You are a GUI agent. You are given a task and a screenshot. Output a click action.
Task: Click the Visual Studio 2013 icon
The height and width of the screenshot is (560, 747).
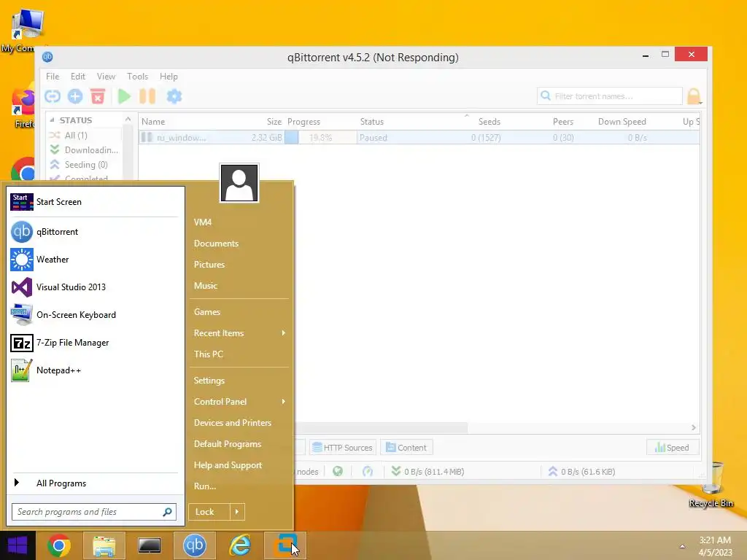22,287
